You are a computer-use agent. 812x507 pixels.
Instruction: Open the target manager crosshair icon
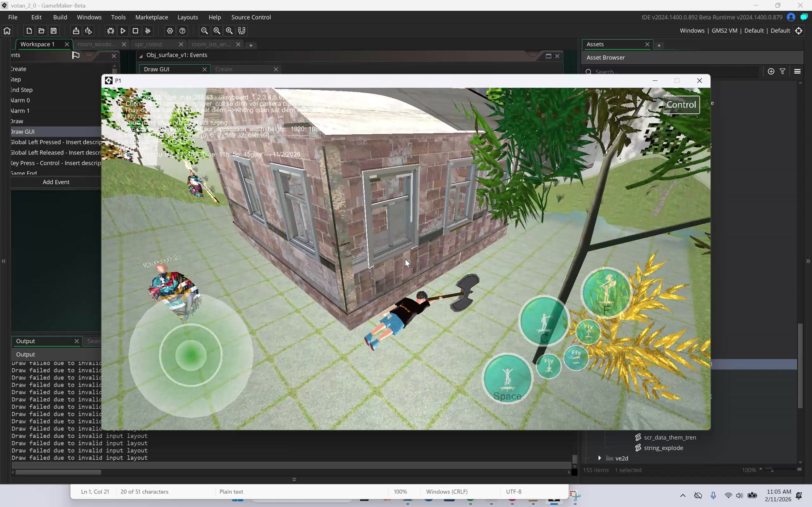[799, 31]
